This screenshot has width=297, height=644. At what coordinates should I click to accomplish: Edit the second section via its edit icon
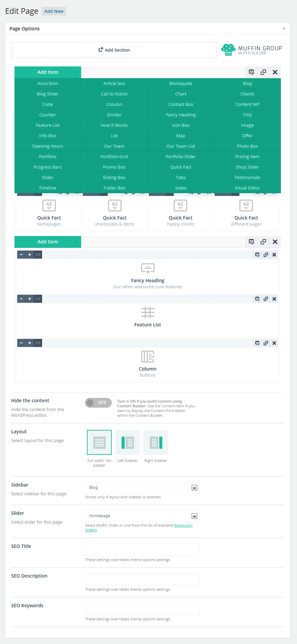coord(251,242)
